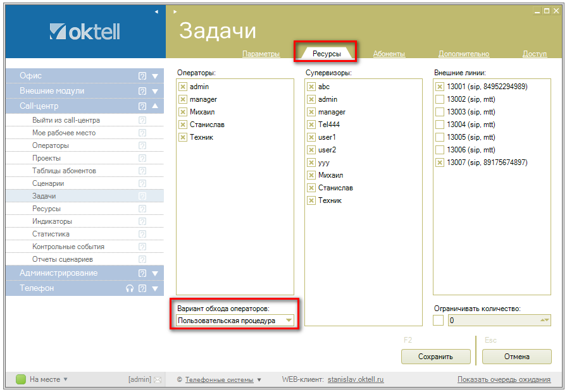Select Сценарии in the Call-центр menu
567x392 pixels.
click(48, 183)
